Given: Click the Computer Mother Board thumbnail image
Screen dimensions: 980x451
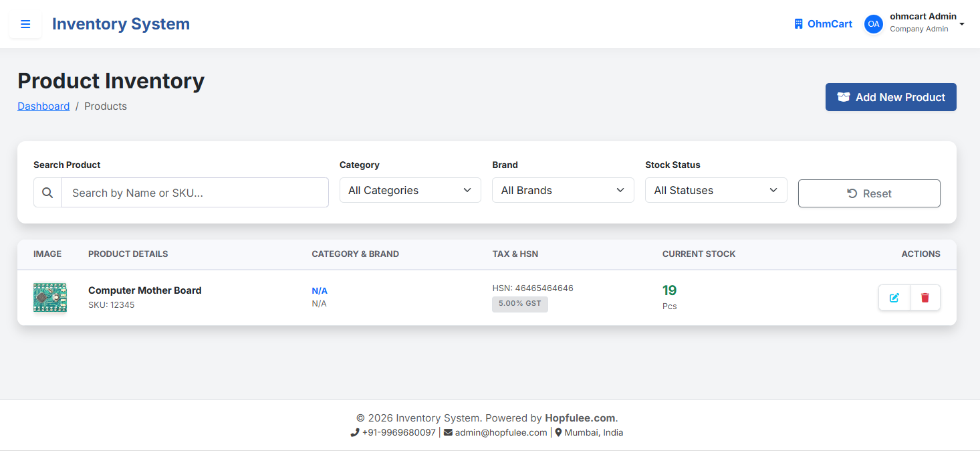Looking at the screenshot, I should tap(50, 298).
